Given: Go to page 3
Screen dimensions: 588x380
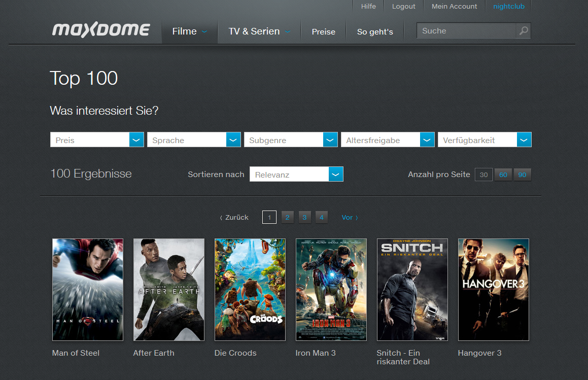Looking at the screenshot, I should coord(304,217).
